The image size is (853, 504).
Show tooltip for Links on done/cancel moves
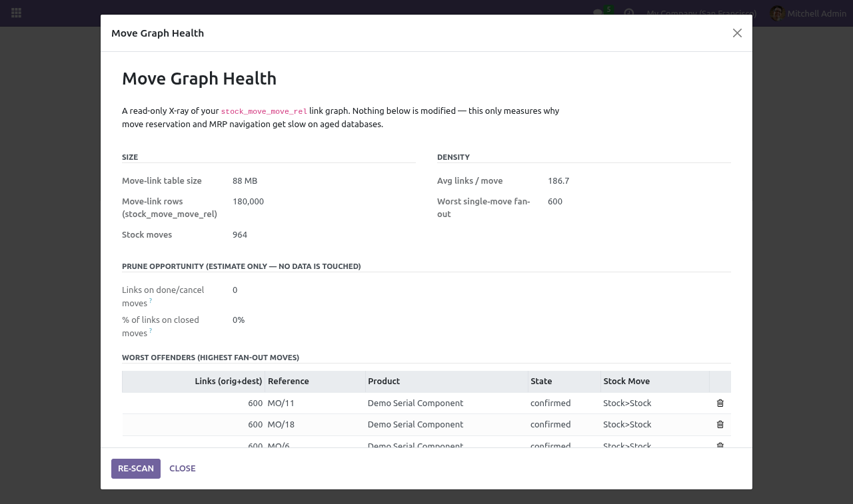pyautogui.click(x=151, y=301)
